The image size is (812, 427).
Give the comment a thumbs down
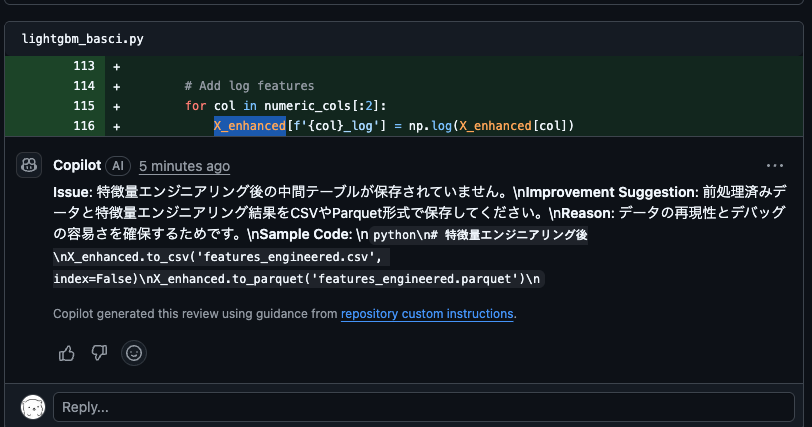(99, 352)
